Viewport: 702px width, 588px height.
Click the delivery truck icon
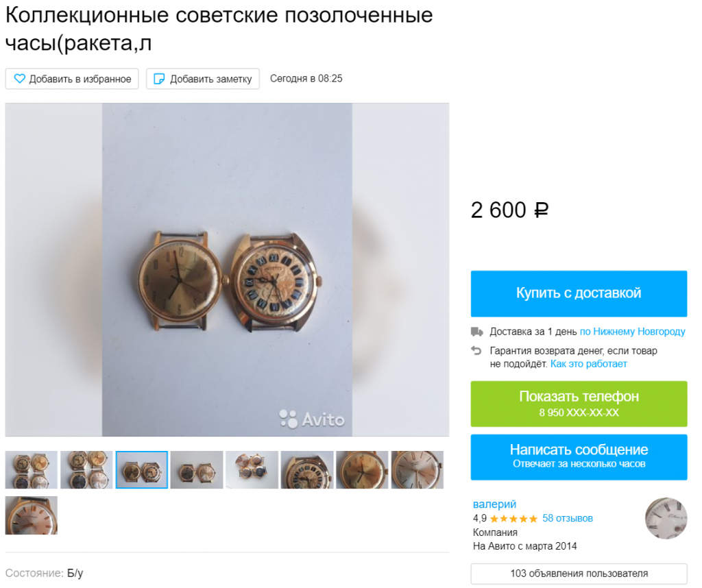(x=477, y=332)
